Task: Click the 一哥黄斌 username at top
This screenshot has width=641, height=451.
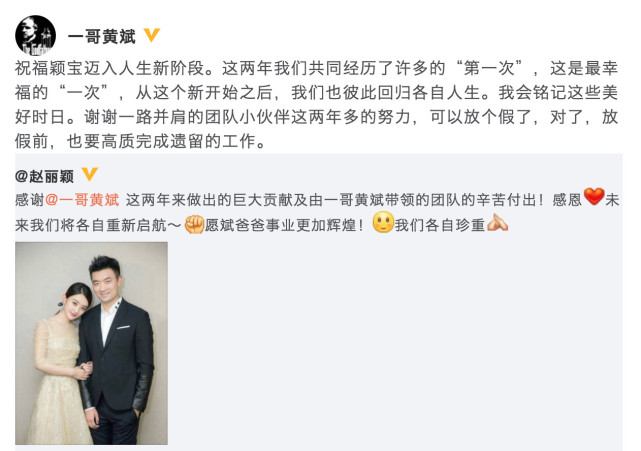Action: pos(102,36)
